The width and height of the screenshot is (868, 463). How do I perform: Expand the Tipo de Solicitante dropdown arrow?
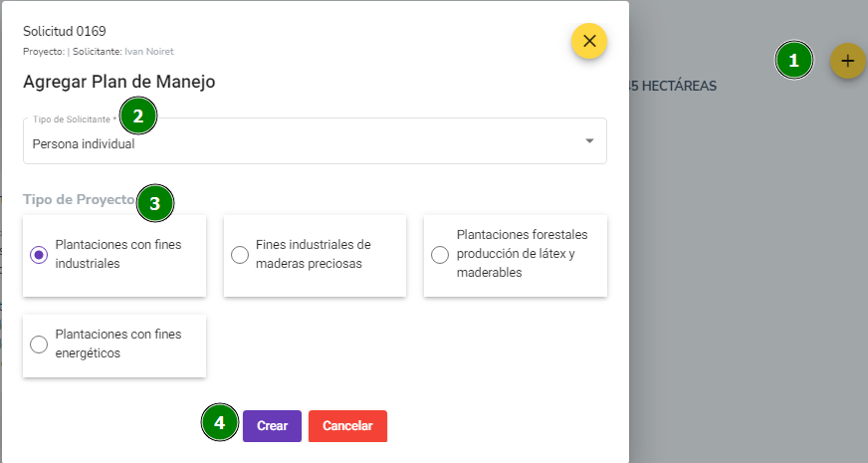coord(589,140)
